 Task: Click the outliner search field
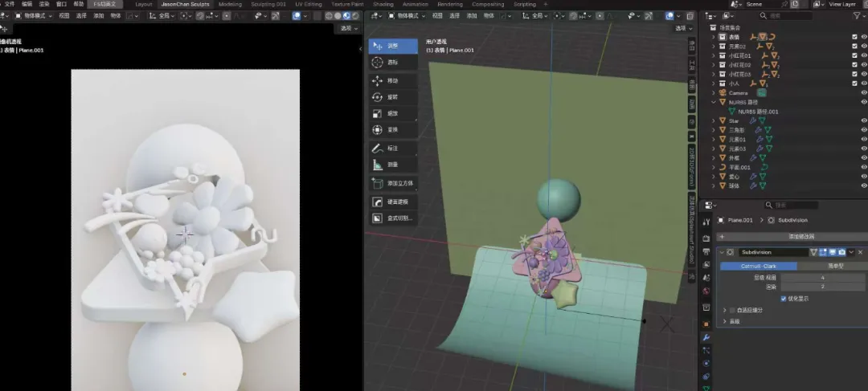click(x=785, y=16)
